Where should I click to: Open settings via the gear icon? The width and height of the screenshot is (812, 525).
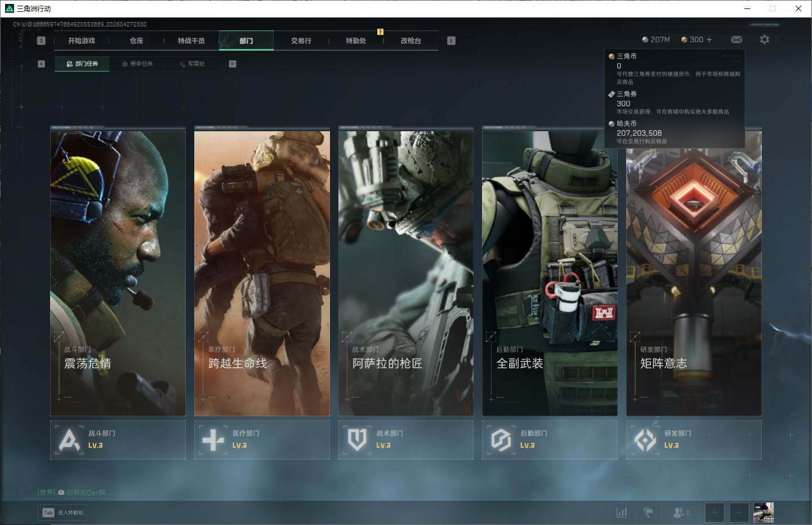point(764,39)
